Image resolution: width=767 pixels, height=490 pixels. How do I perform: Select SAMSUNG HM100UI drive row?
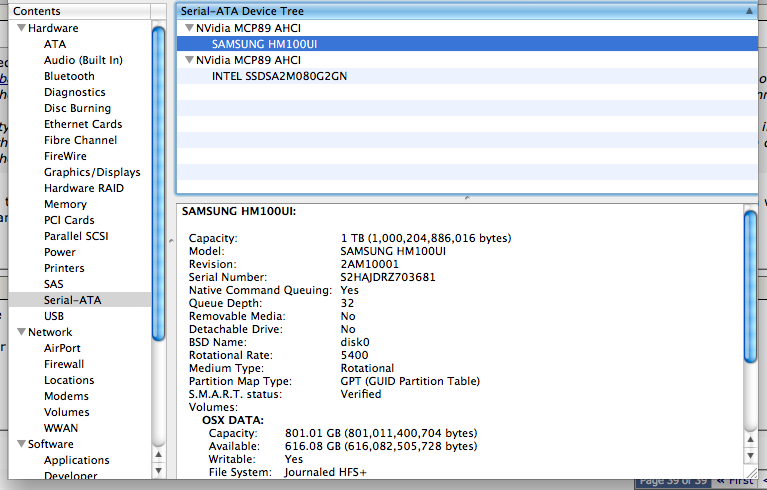pos(467,44)
